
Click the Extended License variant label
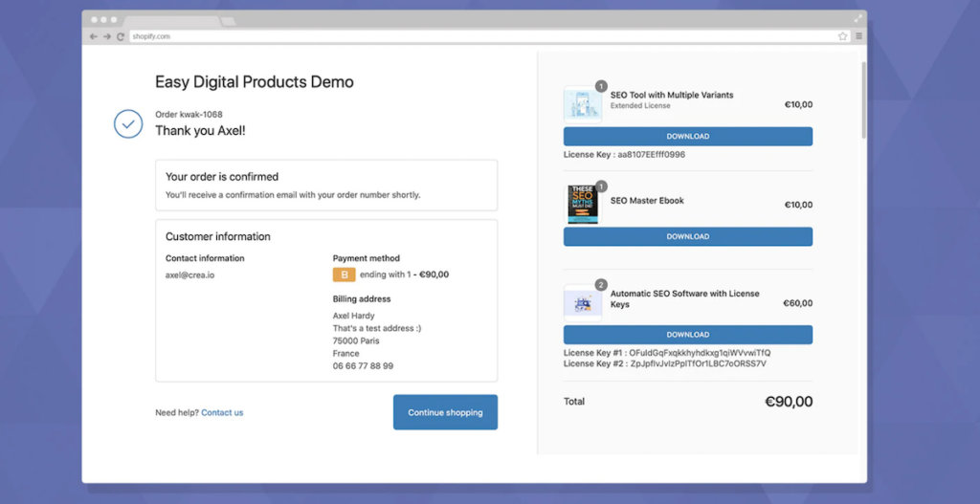click(640, 105)
